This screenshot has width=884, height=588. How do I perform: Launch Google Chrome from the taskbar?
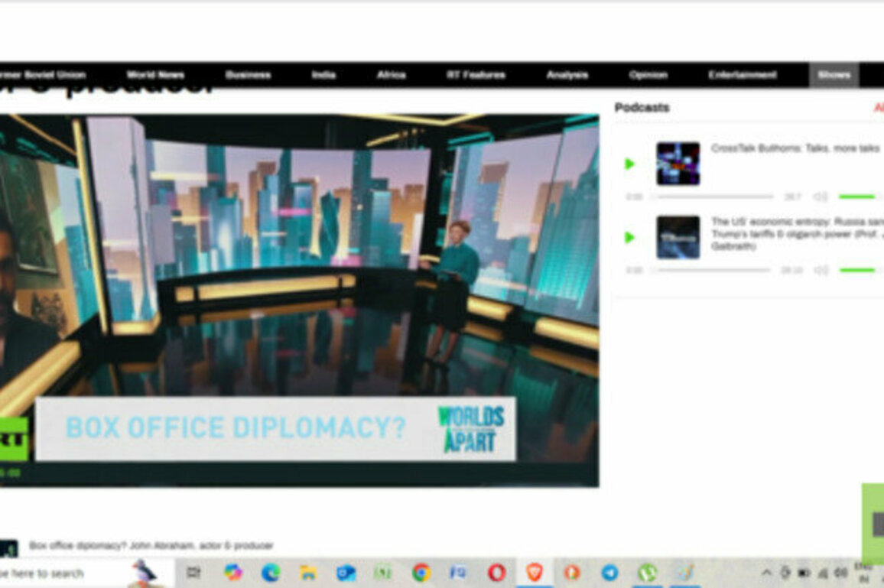click(421, 573)
